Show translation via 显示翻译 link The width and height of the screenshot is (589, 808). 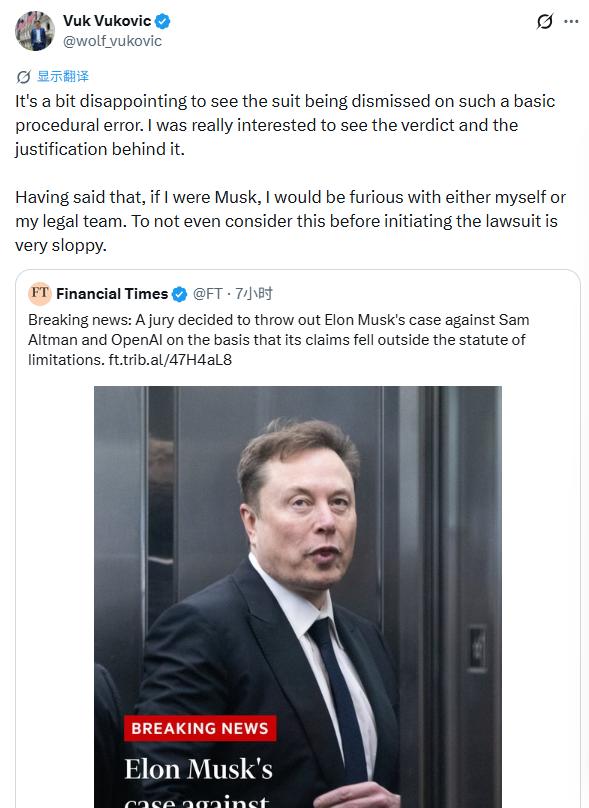coord(63,76)
